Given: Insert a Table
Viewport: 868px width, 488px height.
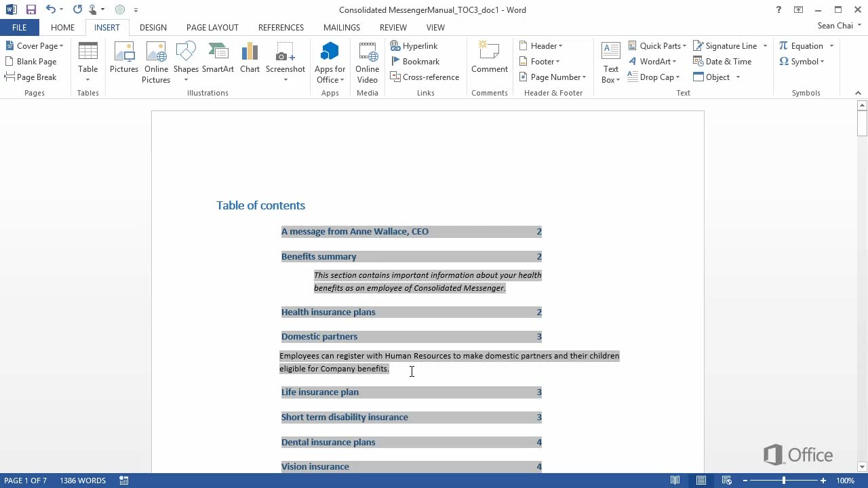Looking at the screenshot, I should pyautogui.click(x=88, y=62).
